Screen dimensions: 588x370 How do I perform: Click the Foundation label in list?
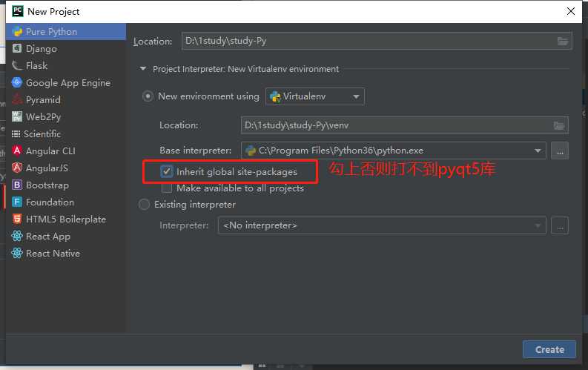[50, 202]
